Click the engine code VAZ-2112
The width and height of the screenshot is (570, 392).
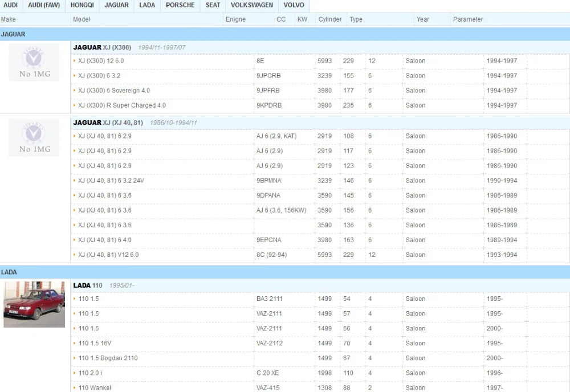(x=270, y=343)
